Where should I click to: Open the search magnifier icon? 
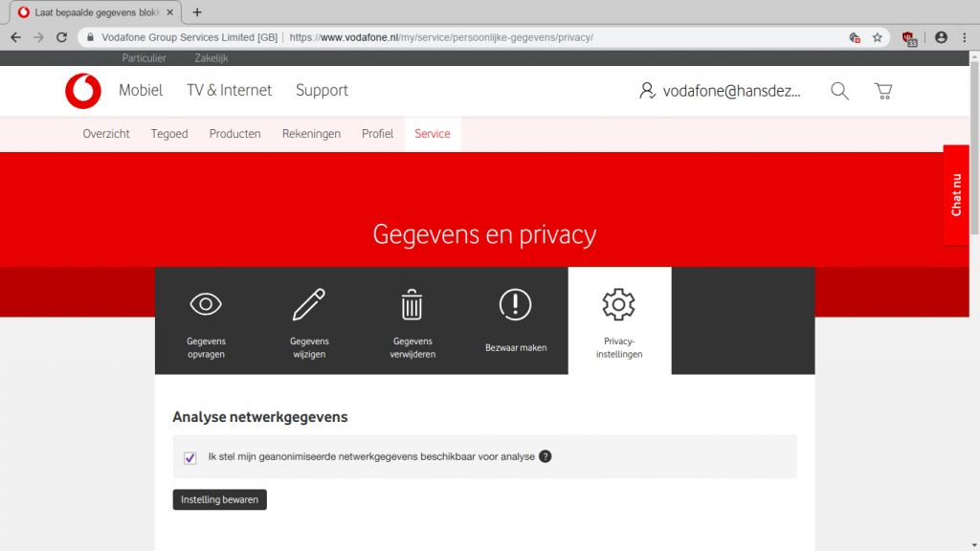click(839, 91)
